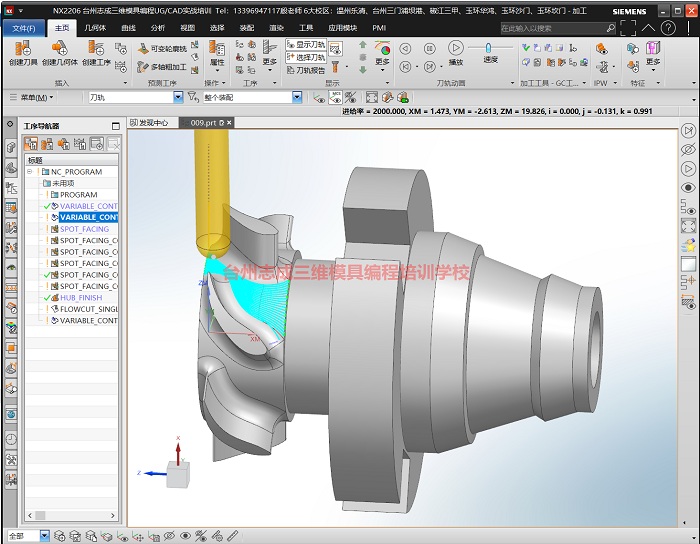Viewport: 700px width, 544px height.
Task: Switch to the 应用模块 ribbon tab
Action: pyautogui.click(x=342, y=28)
